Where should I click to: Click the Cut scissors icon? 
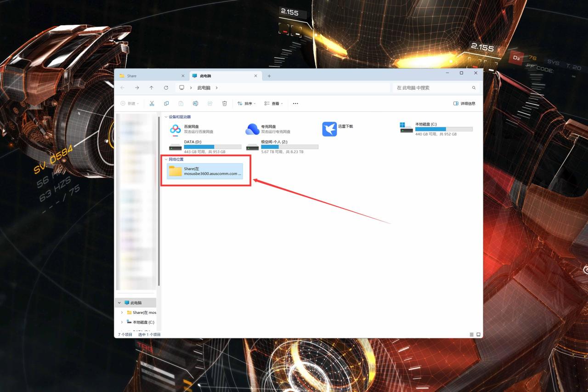click(152, 103)
